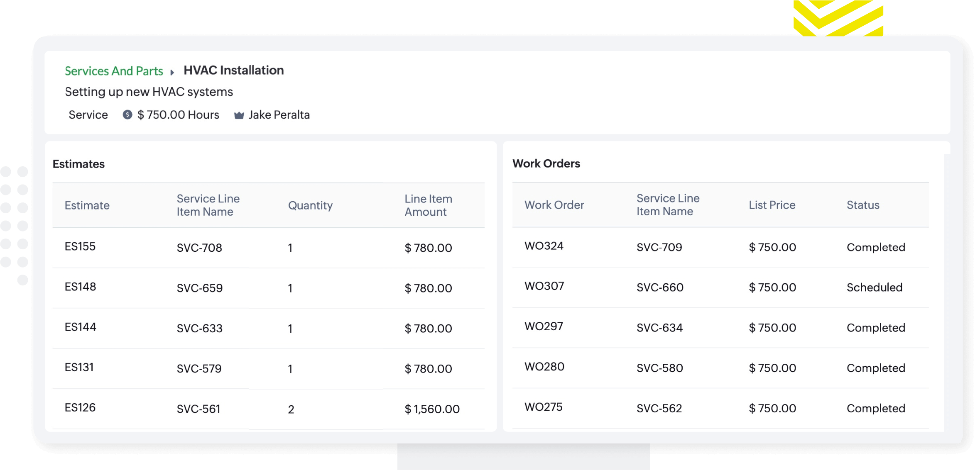Select the SVC-633 service line item
This screenshot has height=470, width=980.
199,329
